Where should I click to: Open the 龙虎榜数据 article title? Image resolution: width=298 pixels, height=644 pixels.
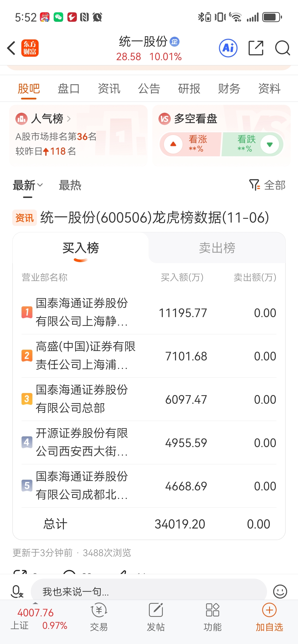(155, 217)
